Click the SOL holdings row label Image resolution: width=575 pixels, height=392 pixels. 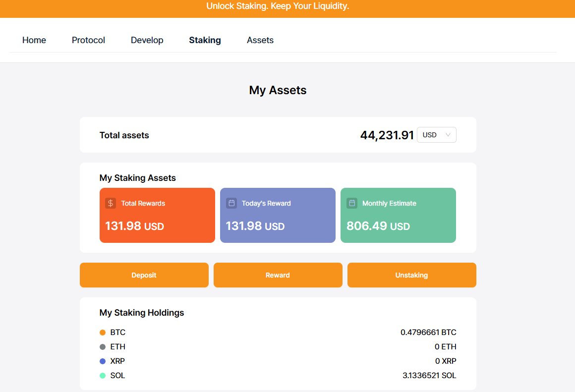tap(117, 376)
